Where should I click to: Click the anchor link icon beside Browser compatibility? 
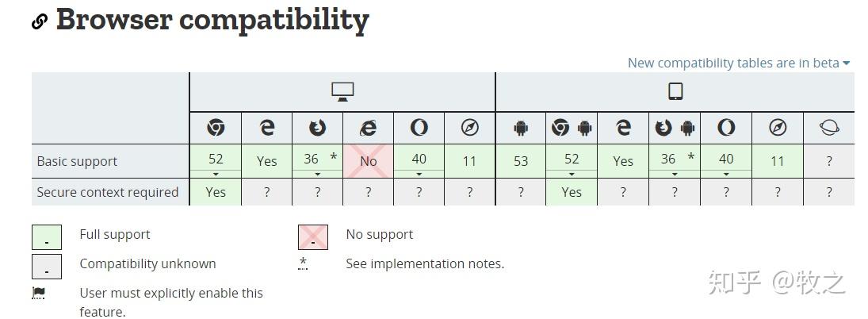(40, 21)
